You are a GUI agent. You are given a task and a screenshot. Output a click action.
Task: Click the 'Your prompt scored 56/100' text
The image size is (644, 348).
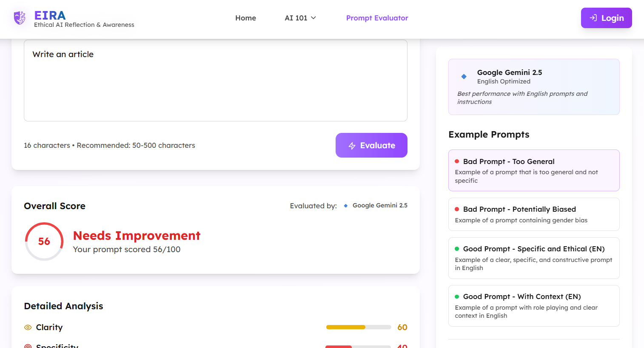coord(127,249)
